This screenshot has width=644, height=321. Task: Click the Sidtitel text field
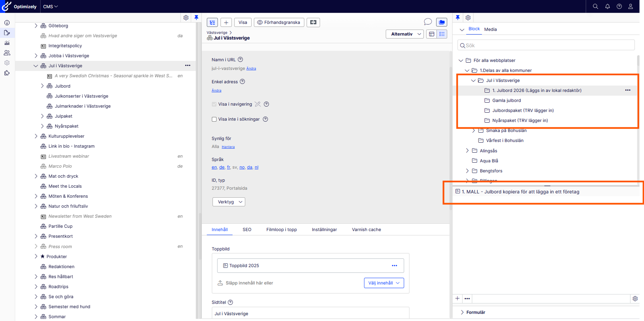310,313
